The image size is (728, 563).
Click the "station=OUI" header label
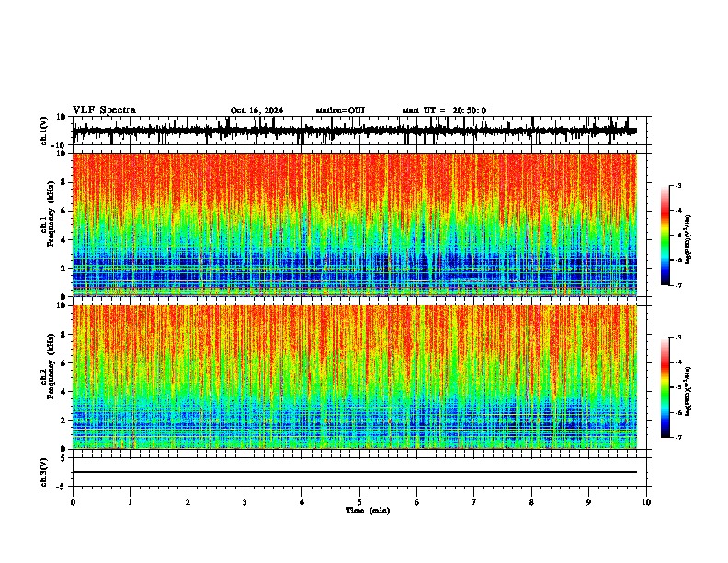pyautogui.click(x=340, y=110)
